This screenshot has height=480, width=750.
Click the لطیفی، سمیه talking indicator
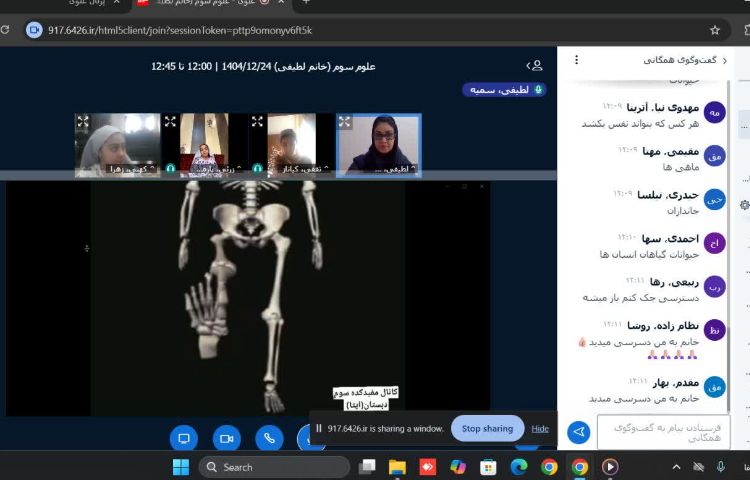504,89
